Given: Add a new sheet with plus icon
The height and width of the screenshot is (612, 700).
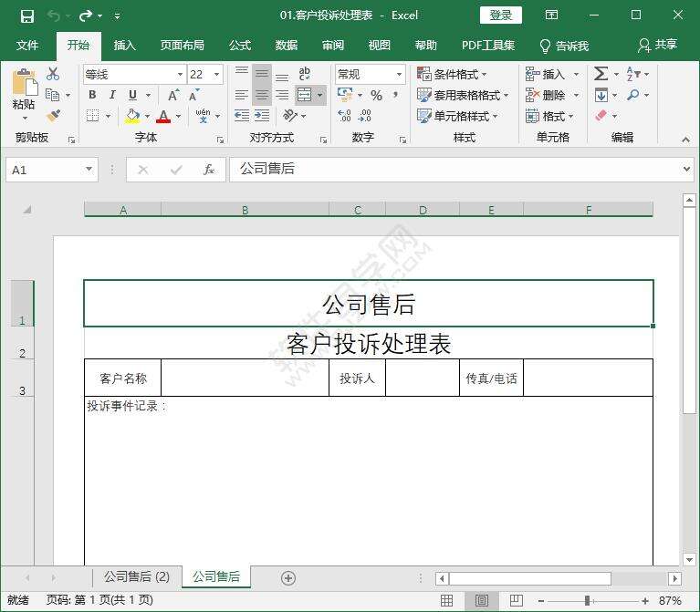Looking at the screenshot, I should (x=288, y=577).
